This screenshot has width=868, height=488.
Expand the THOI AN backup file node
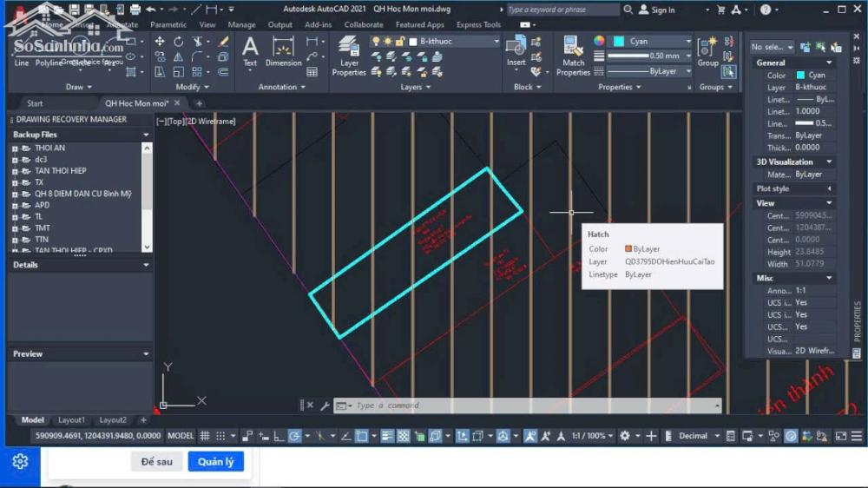click(x=15, y=148)
